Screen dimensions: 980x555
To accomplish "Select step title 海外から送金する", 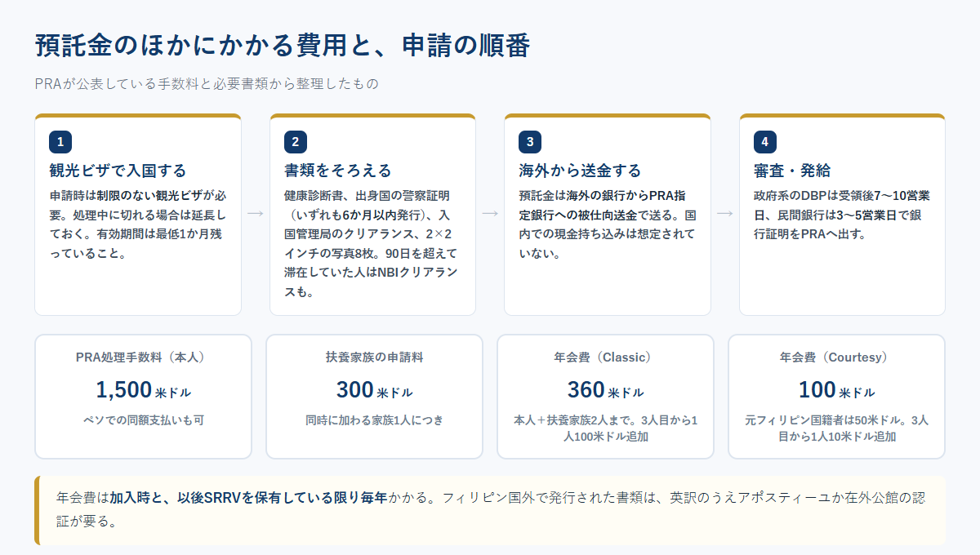I will click(x=580, y=171).
